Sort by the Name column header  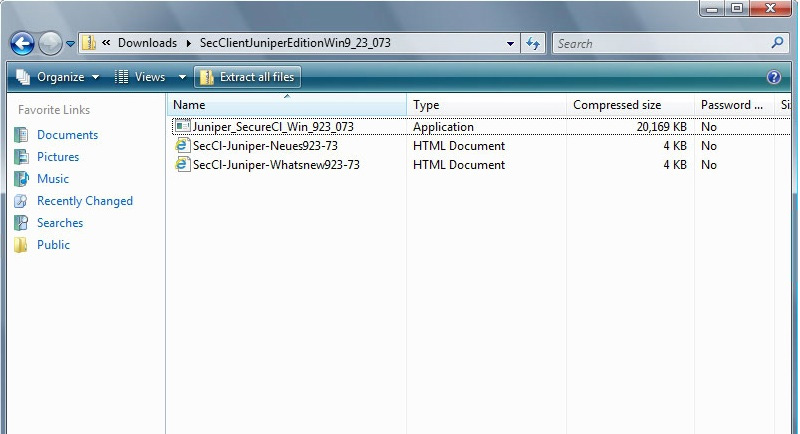[x=287, y=105]
